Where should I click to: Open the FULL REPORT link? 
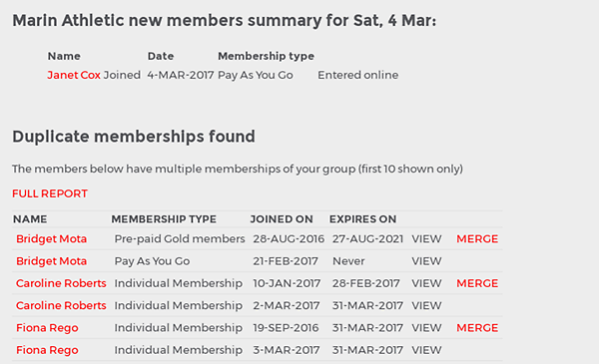[x=50, y=193]
